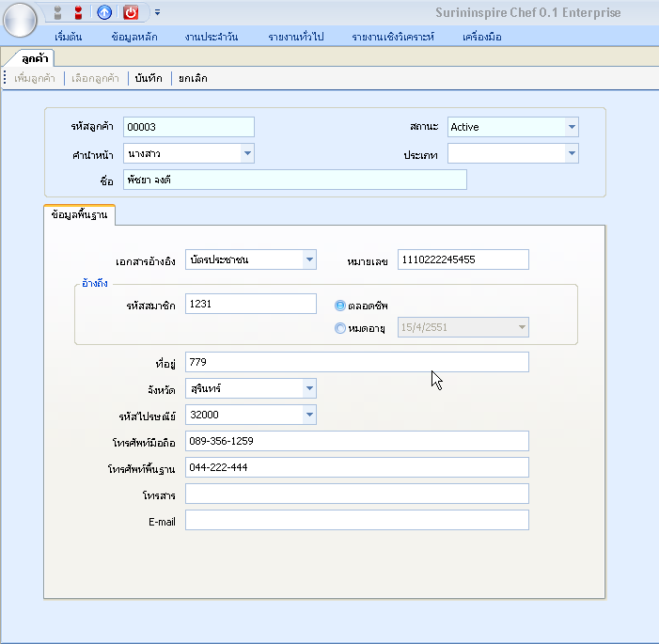Viewport: 659px width, 644px height.
Task: Click the gray user icon in quick toolbar
Action: click(57, 13)
